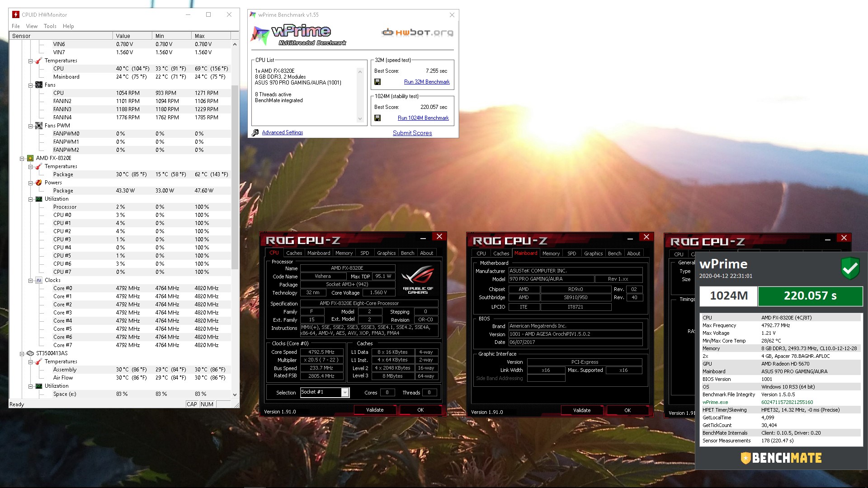Click the BenchMate logo at panel bottom
This screenshot has width=868, height=488.
[781, 458]
